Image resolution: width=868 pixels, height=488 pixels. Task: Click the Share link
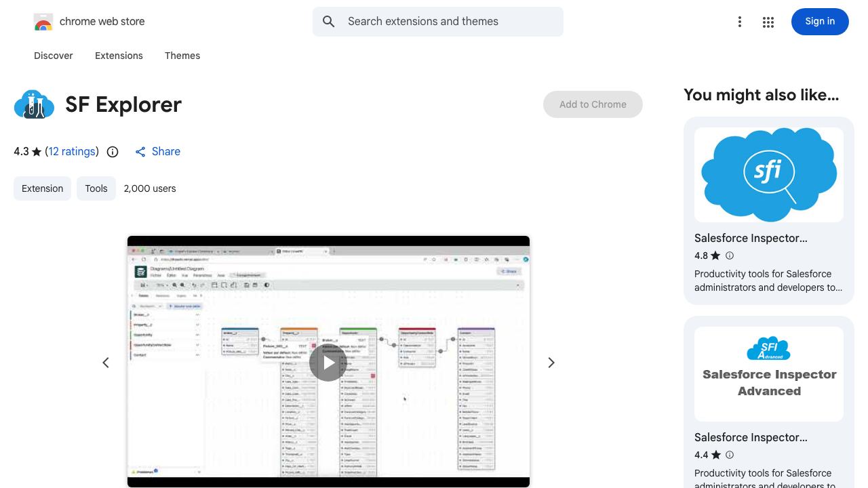coord(157,152)
